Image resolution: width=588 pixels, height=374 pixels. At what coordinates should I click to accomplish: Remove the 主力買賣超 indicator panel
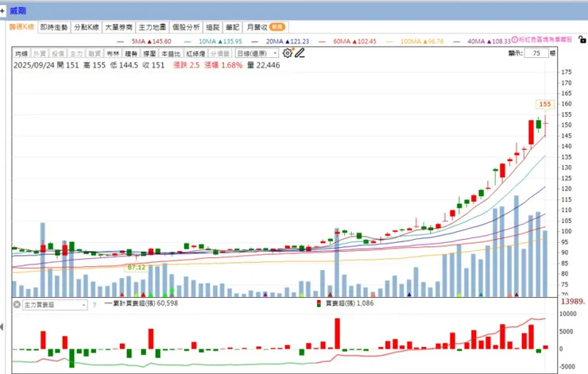click(x=17, y=305)
